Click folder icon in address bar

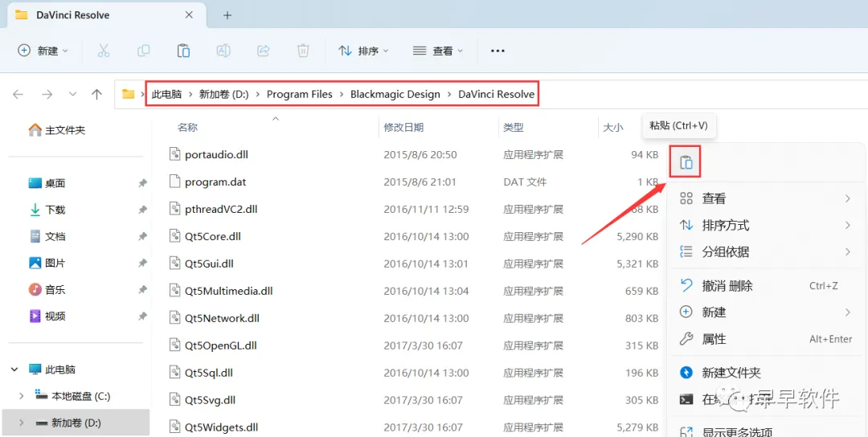click(x=129, y=94)
